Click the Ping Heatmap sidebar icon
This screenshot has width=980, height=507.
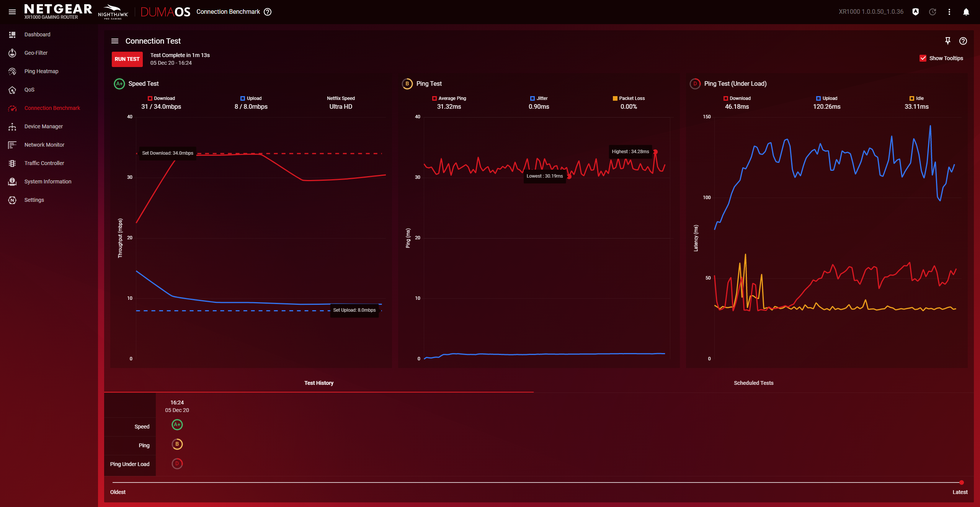pos(12,71)
